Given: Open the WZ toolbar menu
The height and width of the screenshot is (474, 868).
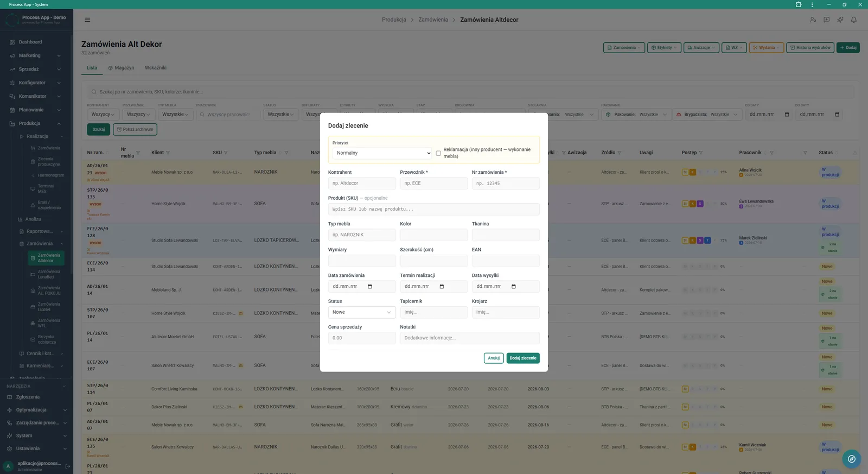Looking at the screenshot, I should 734,48.
